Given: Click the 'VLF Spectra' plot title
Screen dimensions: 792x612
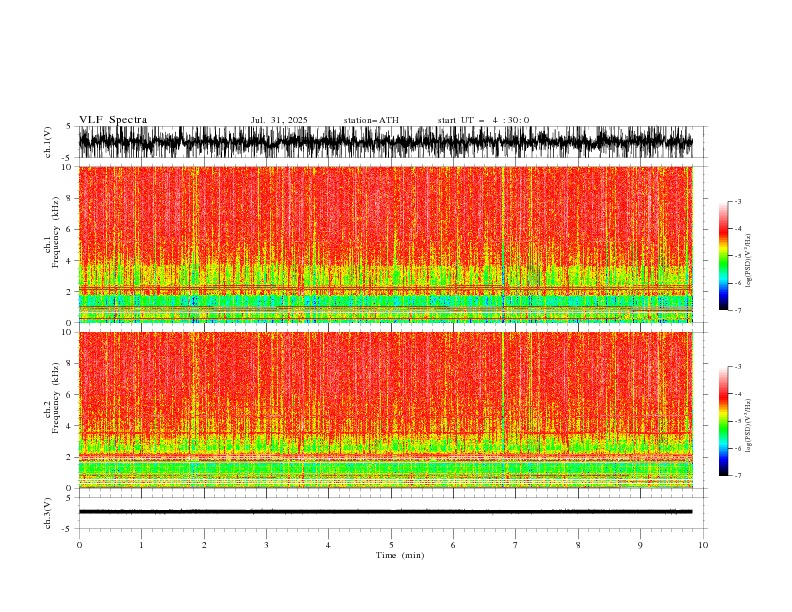Looking at the screenshot, I should 113,120.
